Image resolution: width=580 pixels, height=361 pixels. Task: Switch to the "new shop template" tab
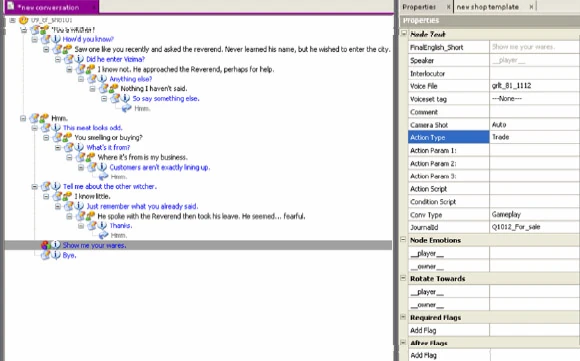coord(488,7)
